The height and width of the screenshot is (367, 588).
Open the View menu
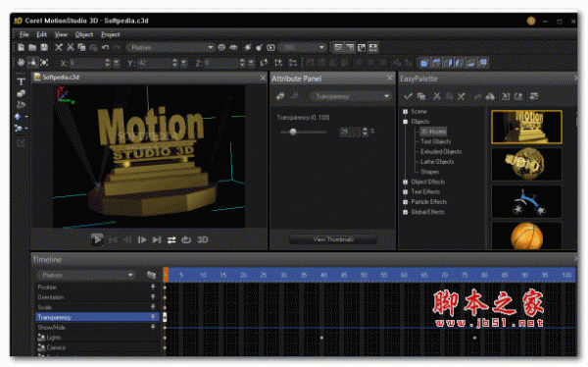(x=61, y=34)
